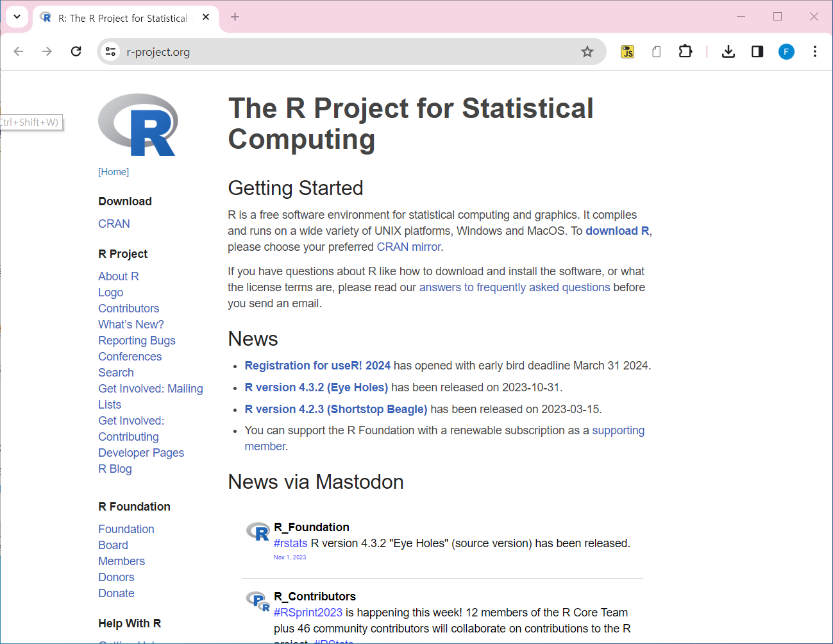833x644 pixels.
Task: Open 'Registration for useR! 2024' news link
Action: point(317,366)
